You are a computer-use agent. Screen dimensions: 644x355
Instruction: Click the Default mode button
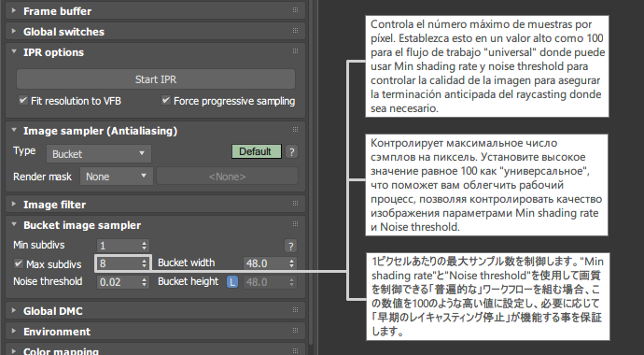coord(257,151)
